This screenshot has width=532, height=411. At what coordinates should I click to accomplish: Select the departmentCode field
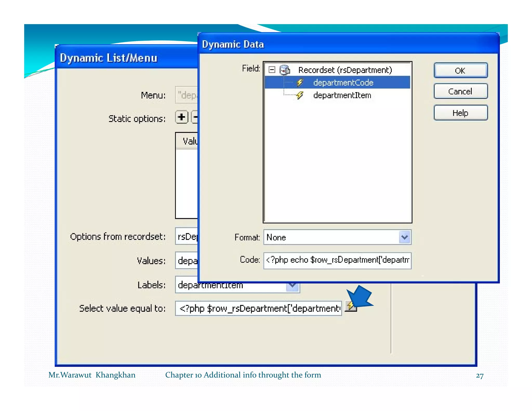tap(343, 83)
